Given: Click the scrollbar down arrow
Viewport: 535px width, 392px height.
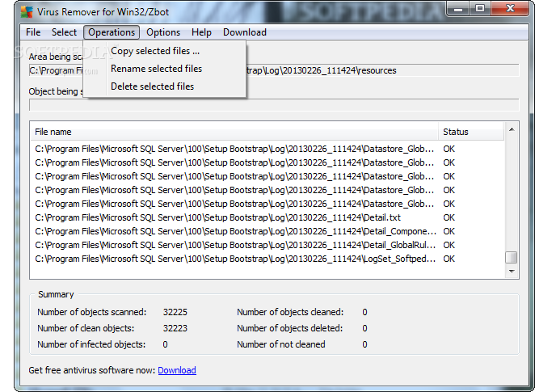Looking at the screenshot, I should [512, 272].
